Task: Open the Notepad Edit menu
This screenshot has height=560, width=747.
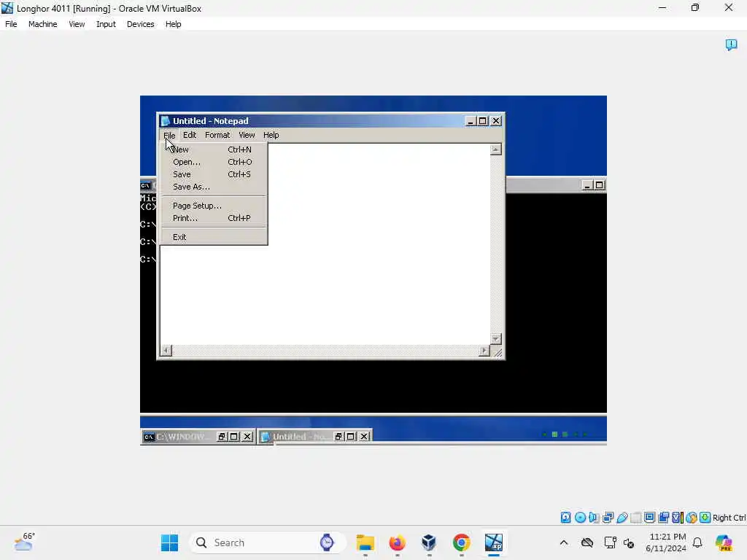Action: coord(190,135)
